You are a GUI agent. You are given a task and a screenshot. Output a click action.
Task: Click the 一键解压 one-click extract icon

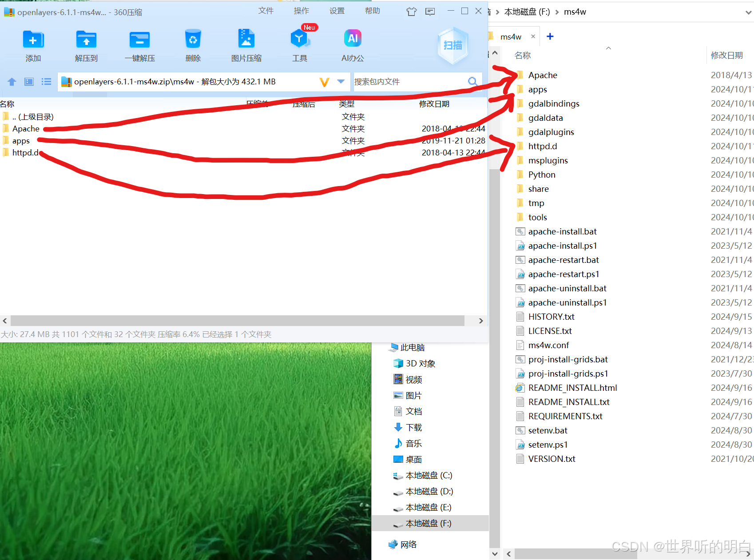tap(139, 40)
